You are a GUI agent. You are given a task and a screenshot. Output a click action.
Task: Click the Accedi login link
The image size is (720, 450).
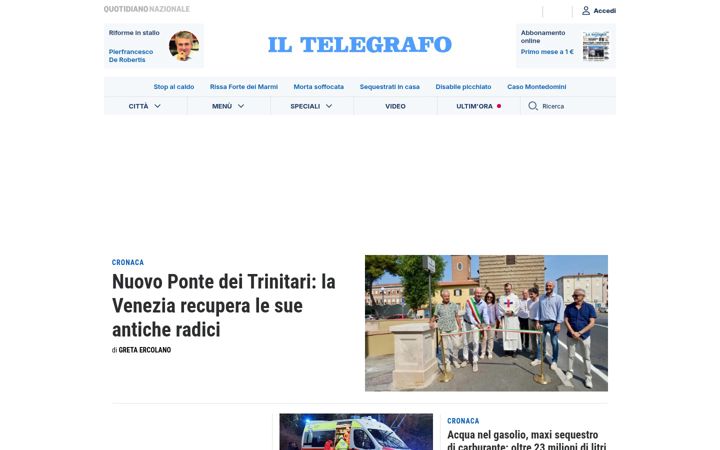click(604, 11)
